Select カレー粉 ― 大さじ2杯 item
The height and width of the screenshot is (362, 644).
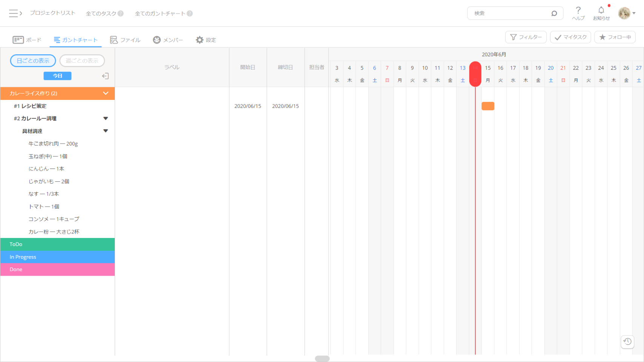[x=54, y=232]
